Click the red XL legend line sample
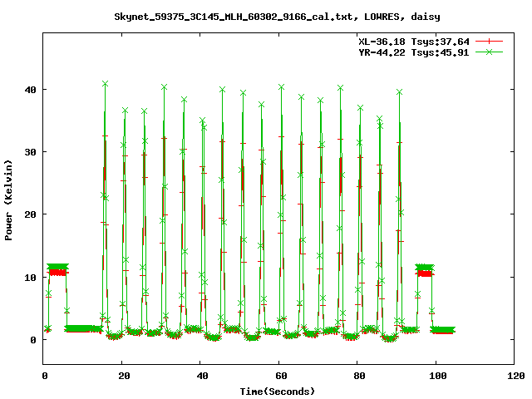The image size is (532, 399). [489, 42]
